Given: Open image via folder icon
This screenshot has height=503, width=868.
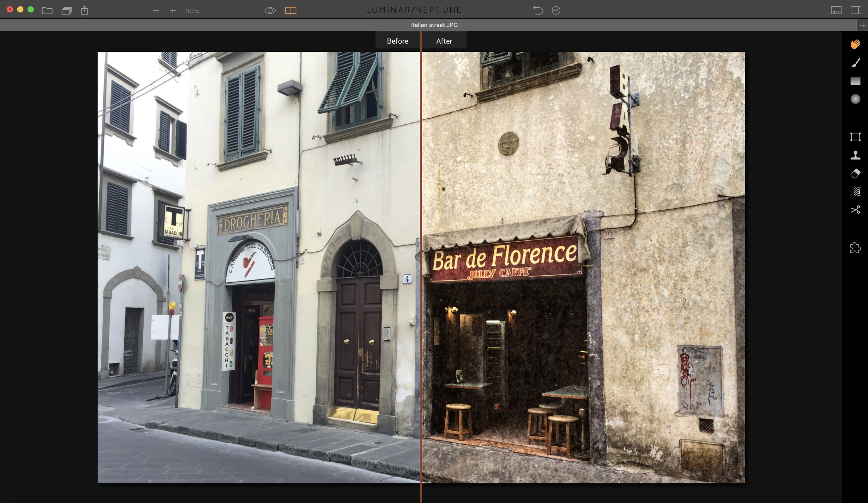Looking at the screenshot, I should pos(47,10).
